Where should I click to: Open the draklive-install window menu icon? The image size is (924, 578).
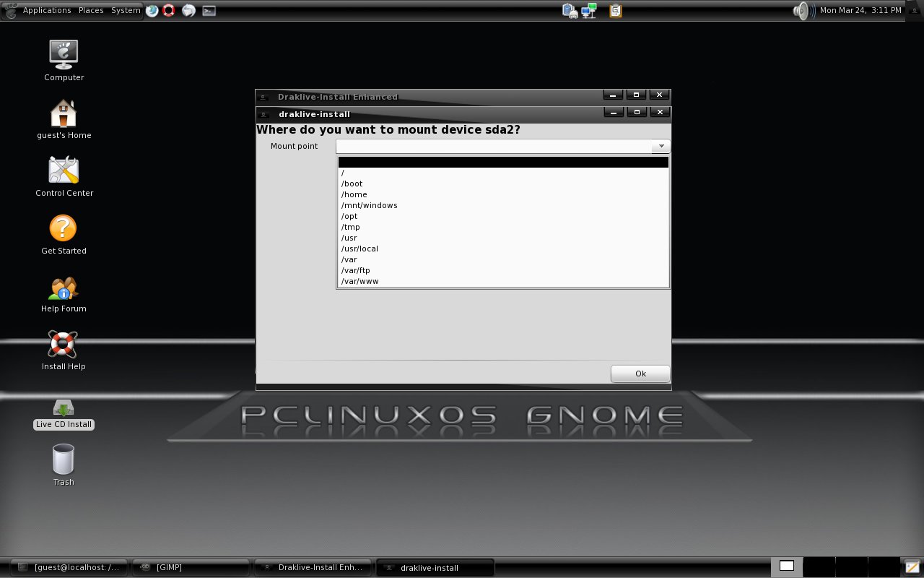264,114
